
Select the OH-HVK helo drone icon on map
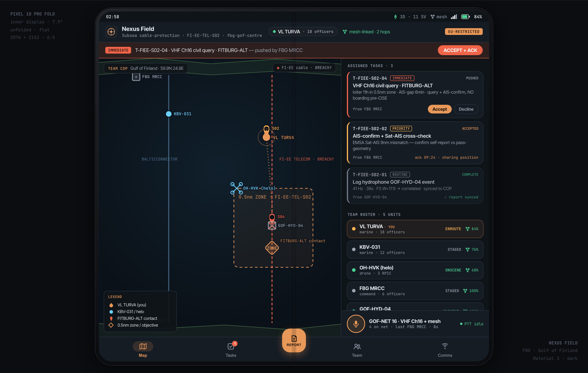pos(237,188)
